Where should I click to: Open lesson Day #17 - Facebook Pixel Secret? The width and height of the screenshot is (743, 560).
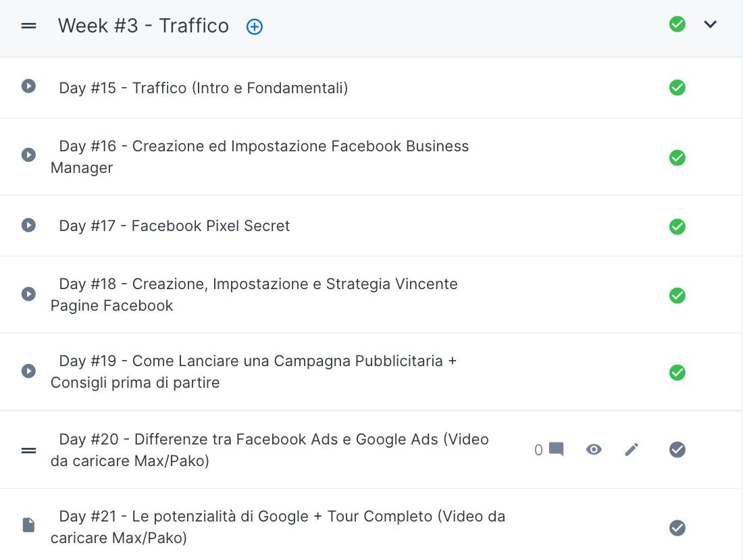coord(174,226)
